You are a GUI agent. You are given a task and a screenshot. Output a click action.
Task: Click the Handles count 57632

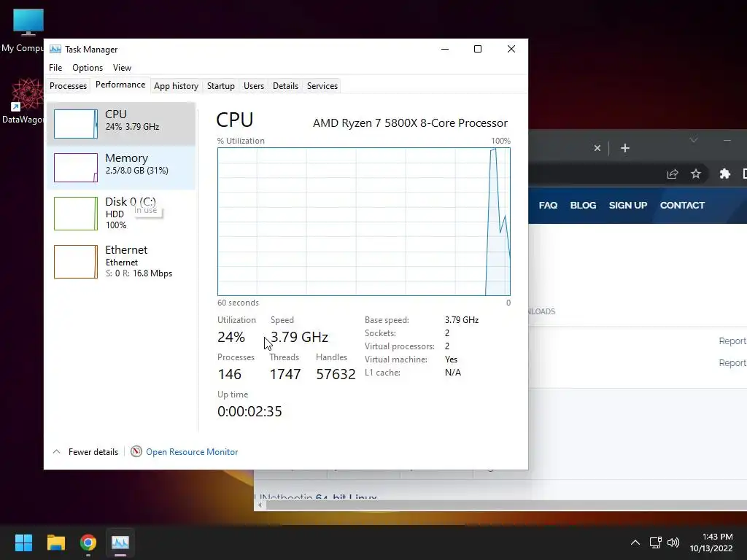click(x=336, y=374)
